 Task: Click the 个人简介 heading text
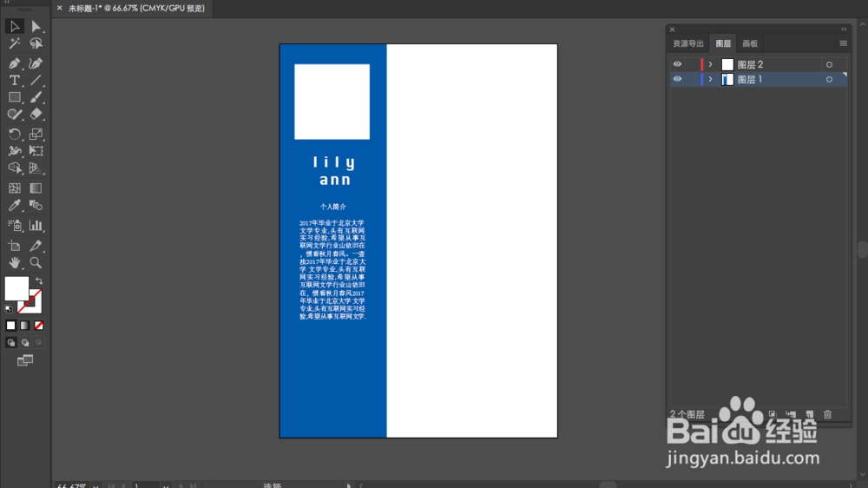click(x=332, y=207)
